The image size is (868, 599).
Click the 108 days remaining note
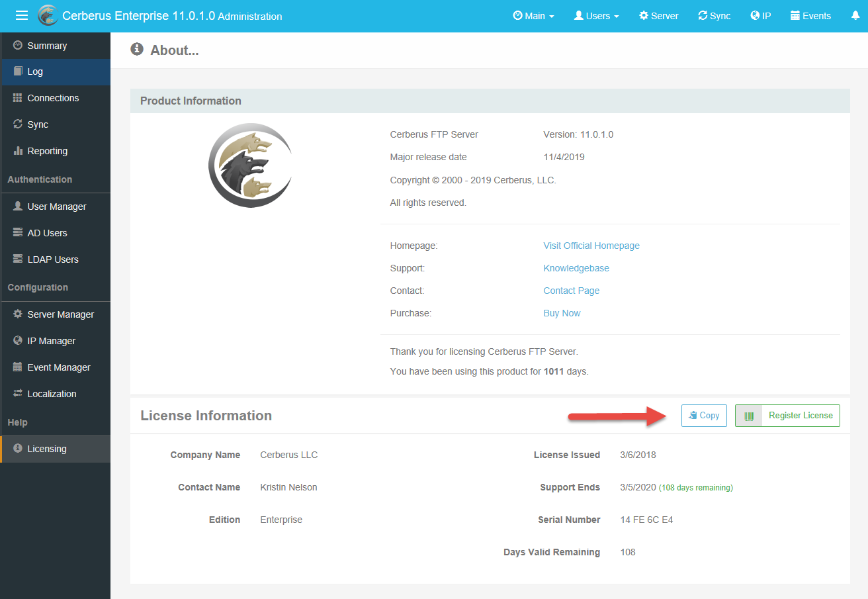click(696, 488)
